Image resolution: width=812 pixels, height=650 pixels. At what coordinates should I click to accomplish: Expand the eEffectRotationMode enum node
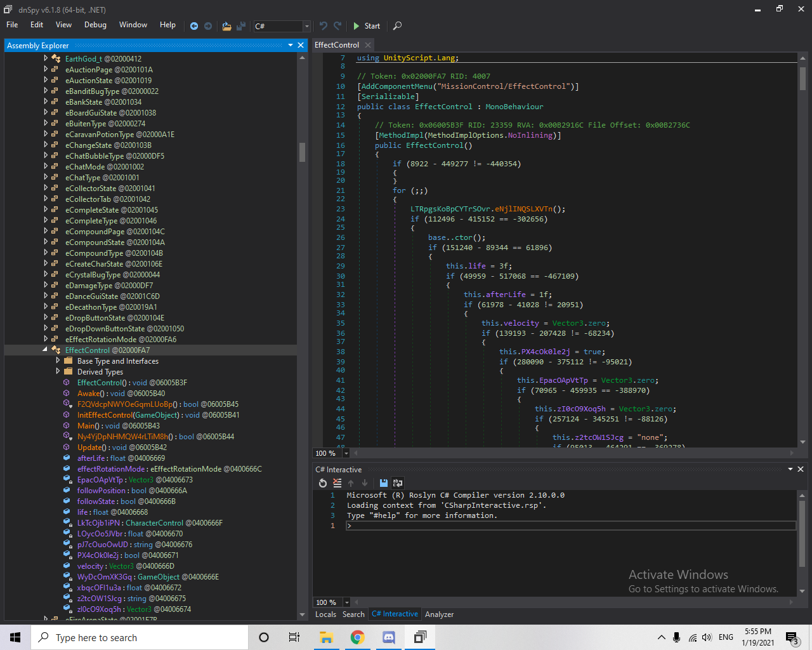(46, 339)
